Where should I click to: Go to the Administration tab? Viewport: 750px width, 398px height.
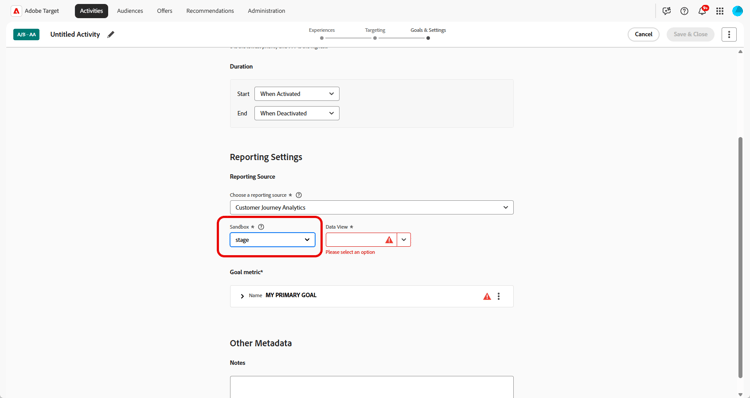pos(266,11)
